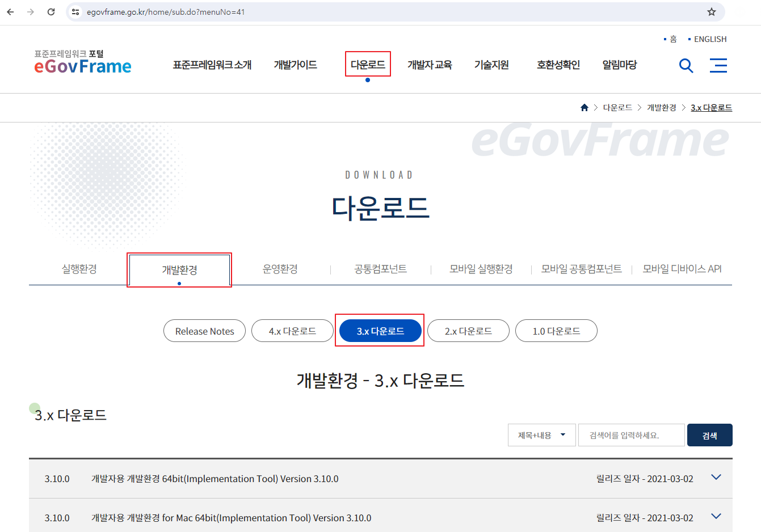Switch language via ENGLISH link

click(710, 39)
